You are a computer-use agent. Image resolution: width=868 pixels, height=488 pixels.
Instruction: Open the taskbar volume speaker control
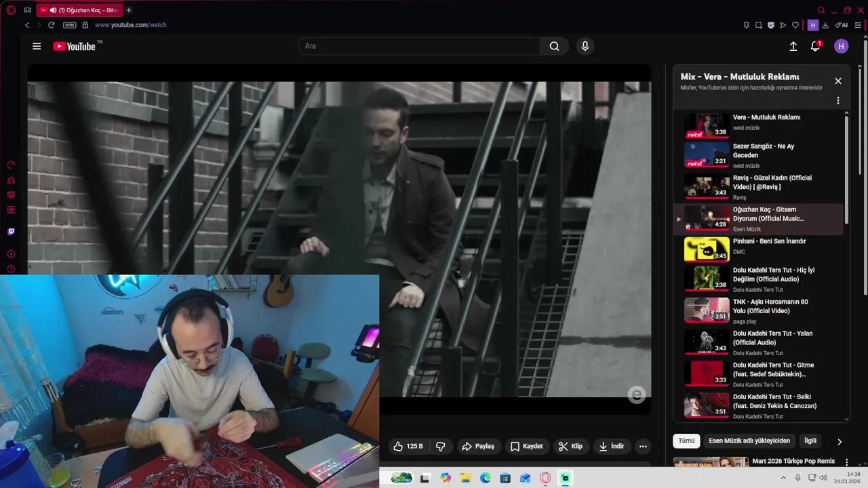823,478
